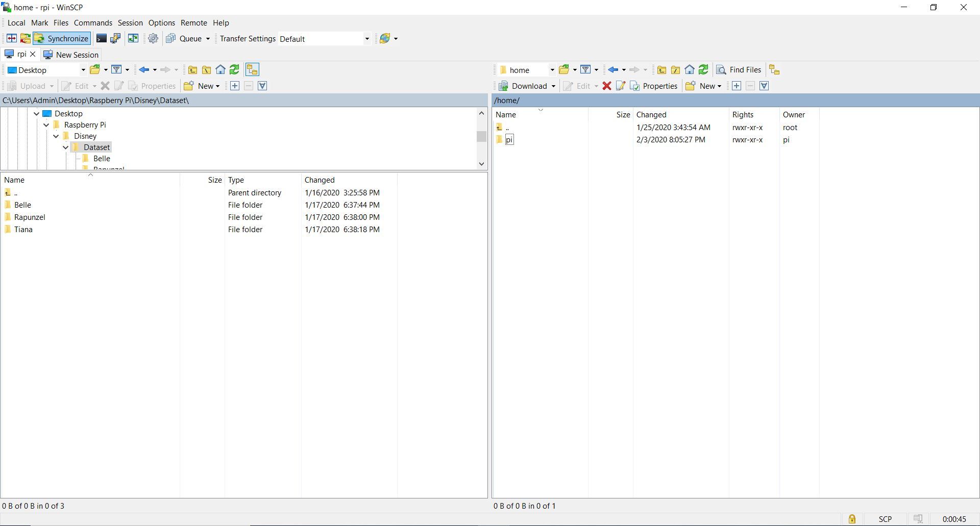Open the Local menu
The image size is (980, 526).
pos(16,23)
